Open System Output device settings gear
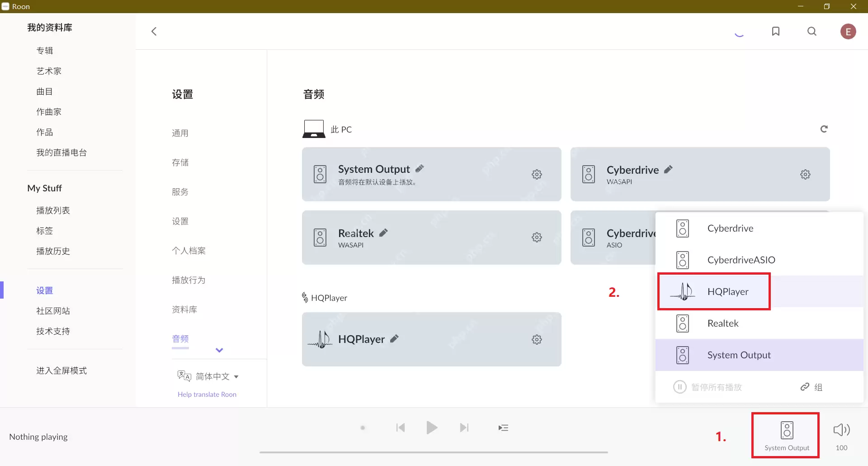868x466 pixels. [537, 174]
